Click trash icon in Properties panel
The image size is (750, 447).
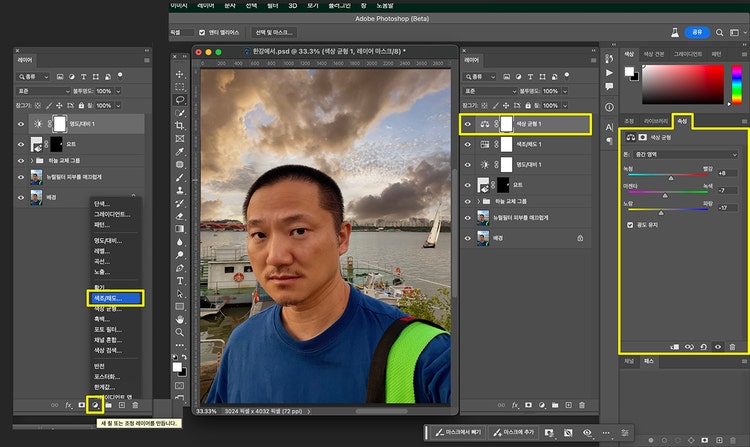(732, 346)
